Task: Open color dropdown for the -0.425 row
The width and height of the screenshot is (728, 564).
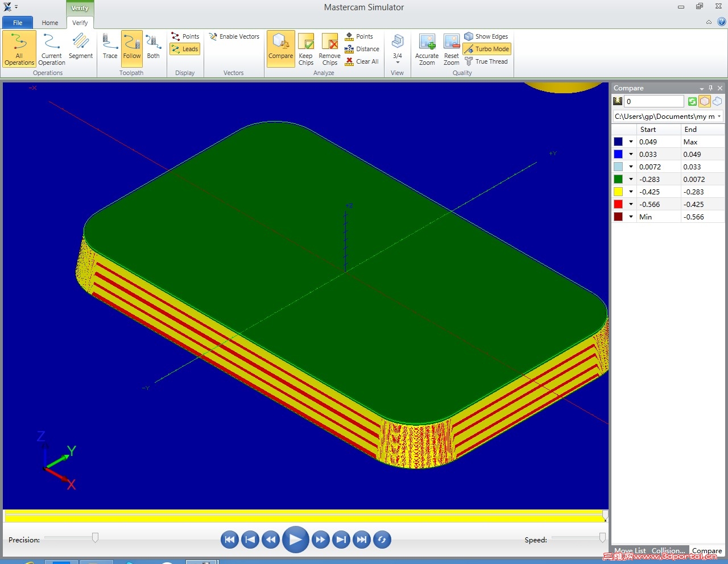Action: click(x=631, y=192)
